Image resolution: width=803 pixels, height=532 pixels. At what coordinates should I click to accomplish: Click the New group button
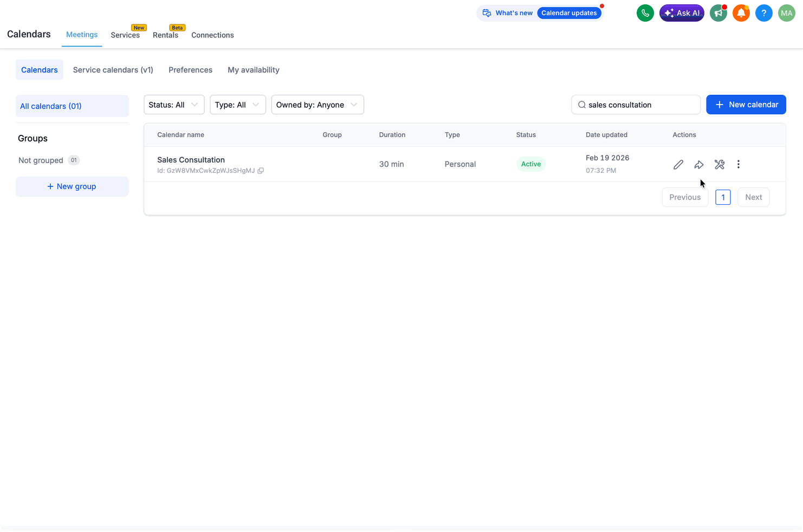pyautogui.click(x=72, y=186)
